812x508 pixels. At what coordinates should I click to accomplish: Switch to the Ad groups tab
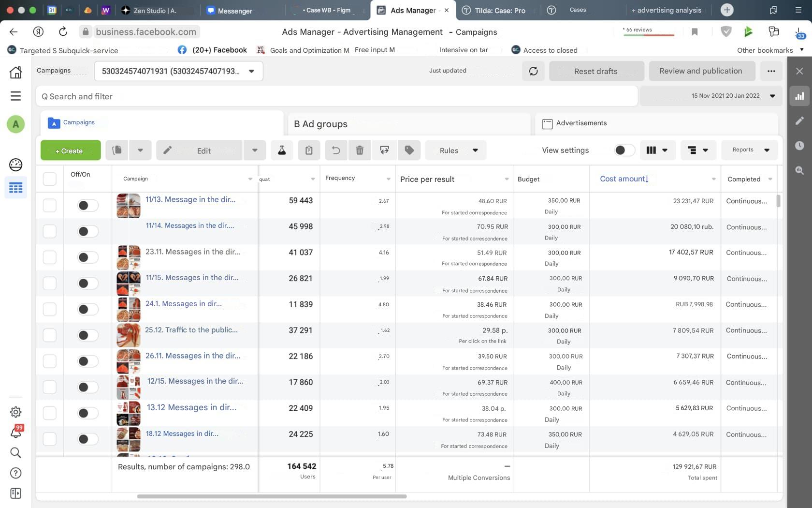tap(320, 124)
